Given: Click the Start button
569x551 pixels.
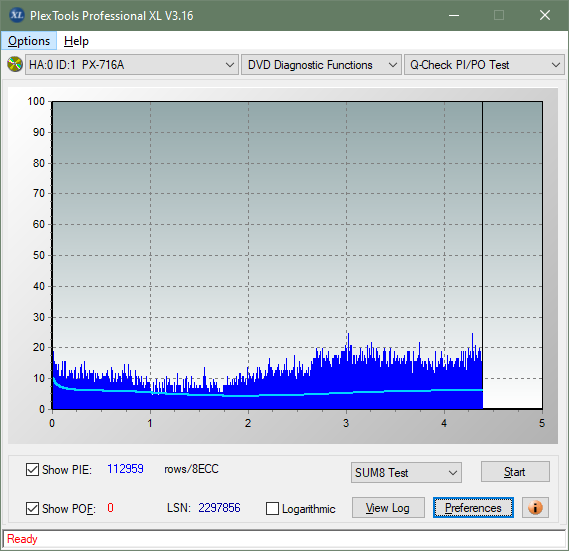Looking at the screenshot, I should (x=515, y=472).
